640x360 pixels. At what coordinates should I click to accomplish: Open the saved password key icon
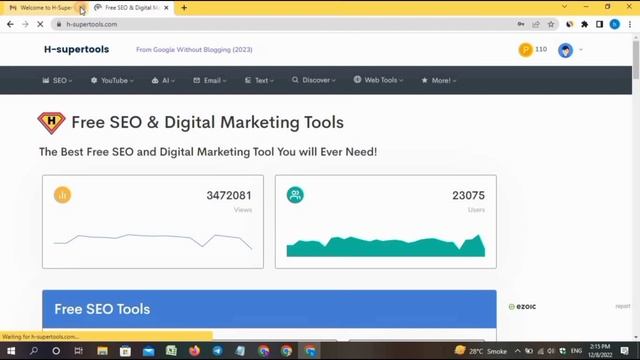(x=521, y=24)
